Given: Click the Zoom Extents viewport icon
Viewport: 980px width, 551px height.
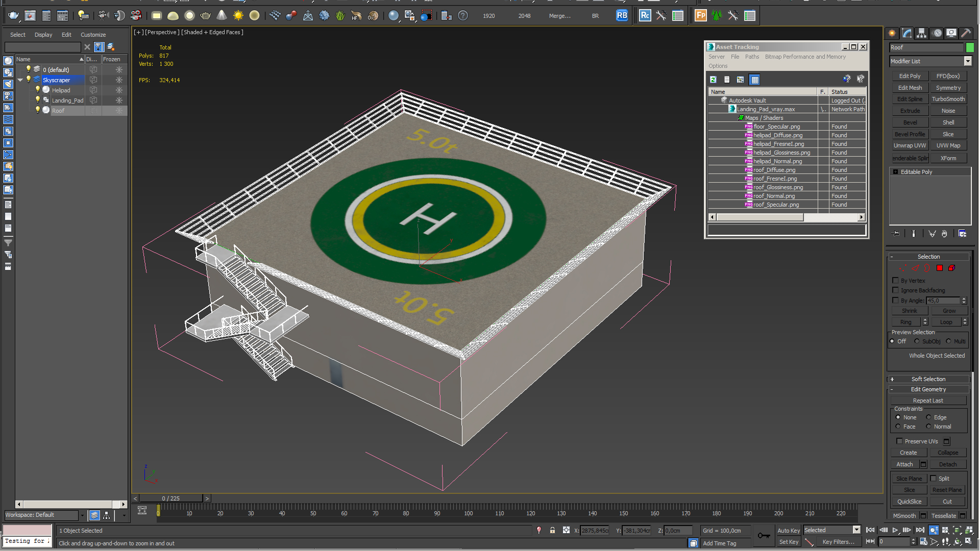Looking at the screenshot, I should coord(957,530).
